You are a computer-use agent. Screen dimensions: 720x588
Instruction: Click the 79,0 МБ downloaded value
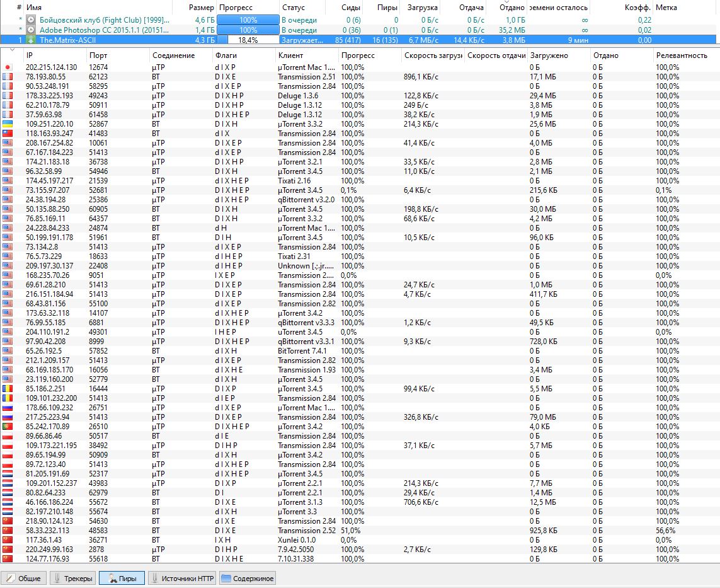pos(542,417)
